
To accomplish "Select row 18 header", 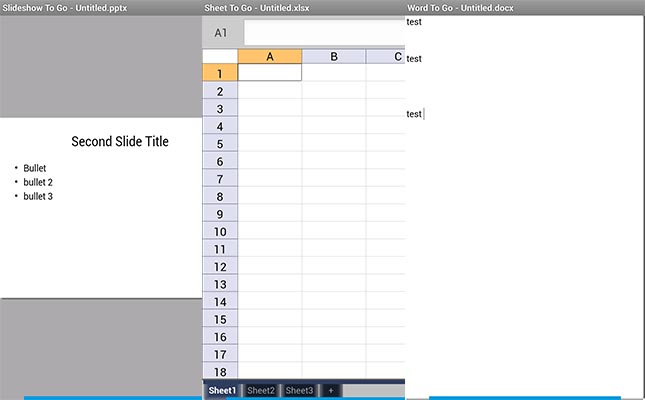I will tap(220, 371).
